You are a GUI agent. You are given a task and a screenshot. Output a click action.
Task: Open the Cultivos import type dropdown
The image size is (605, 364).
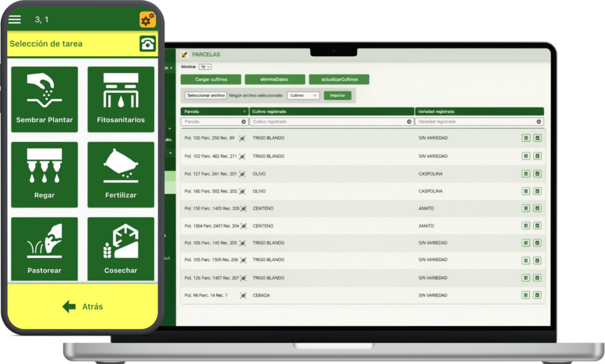click(x=303, y=95)
